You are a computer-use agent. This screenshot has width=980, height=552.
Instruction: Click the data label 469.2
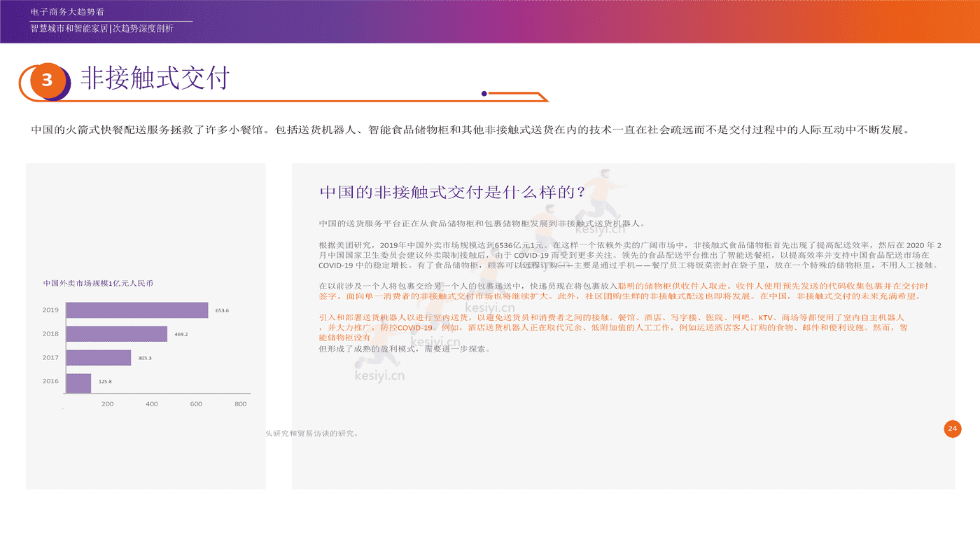point(181,334)
